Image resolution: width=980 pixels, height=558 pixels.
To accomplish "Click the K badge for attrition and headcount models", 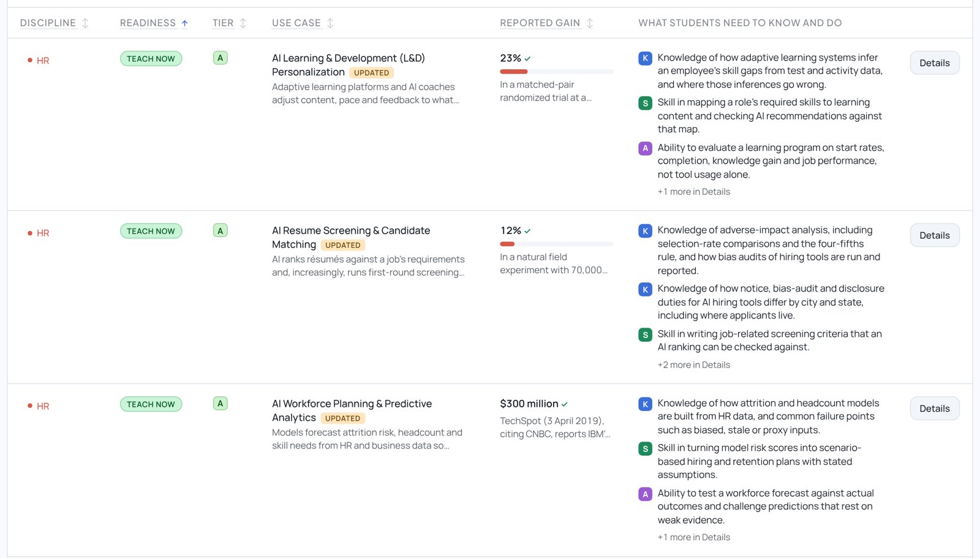I will 645,404.
